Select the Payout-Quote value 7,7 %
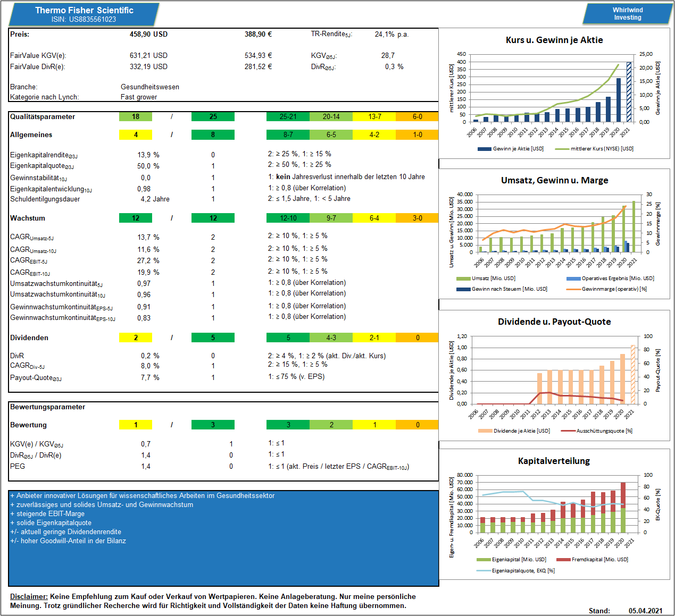The image size is (675, 616). click(x=150, y=377)
